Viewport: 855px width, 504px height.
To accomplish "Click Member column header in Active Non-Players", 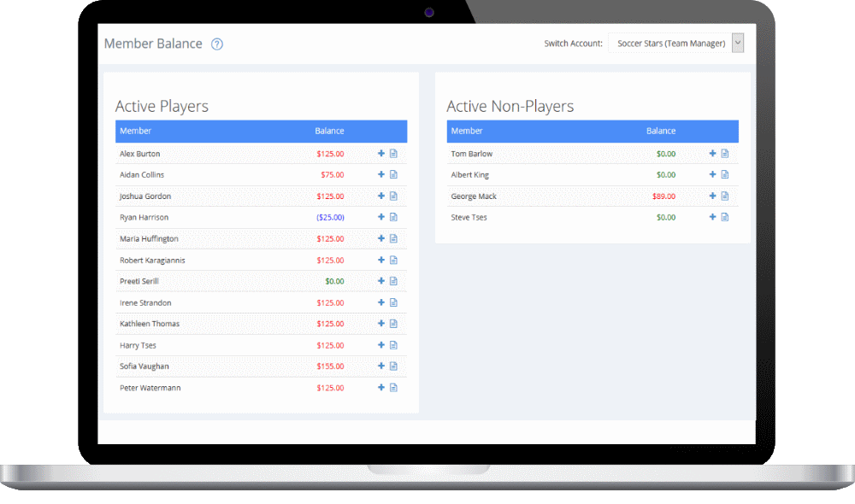I will 467,131.
